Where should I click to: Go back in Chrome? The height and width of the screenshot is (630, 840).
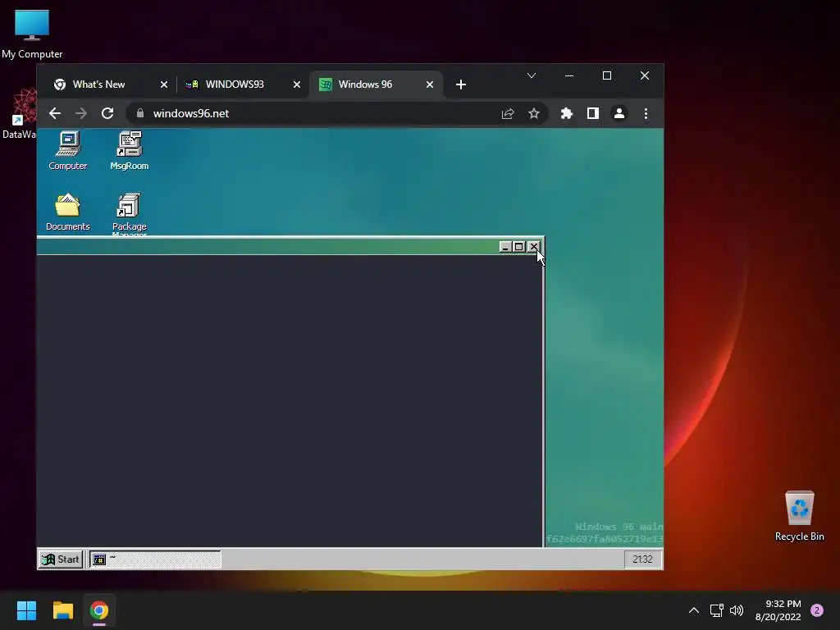pos(55,113)
